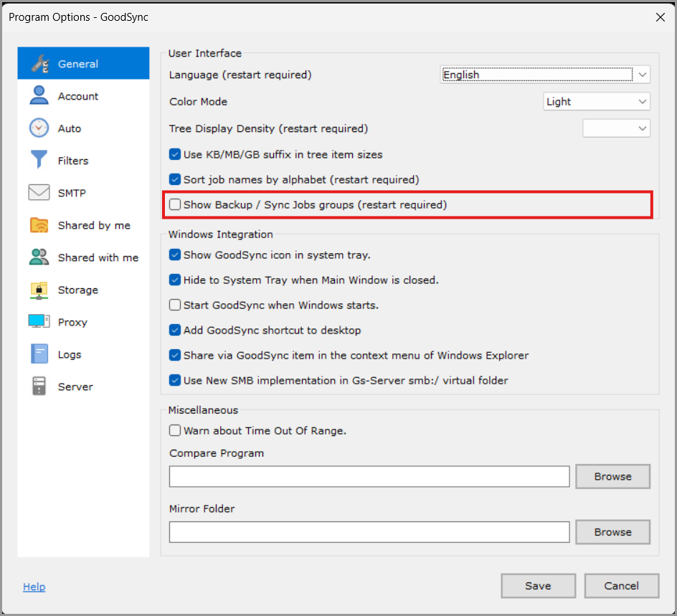
Task: Select the SMTP section
Action: click(x=83, y=193)
